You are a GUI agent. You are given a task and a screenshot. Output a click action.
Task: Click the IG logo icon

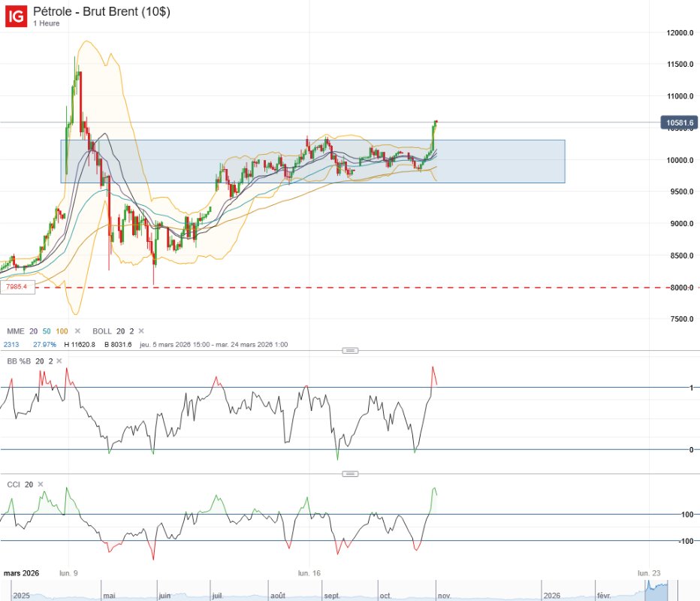[x=16, y=16]
